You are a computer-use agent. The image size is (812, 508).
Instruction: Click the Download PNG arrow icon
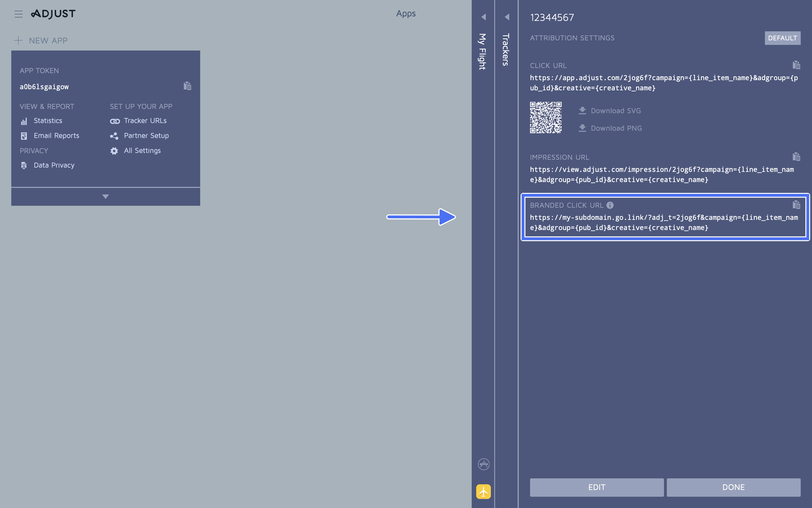(x=582, y=128)
